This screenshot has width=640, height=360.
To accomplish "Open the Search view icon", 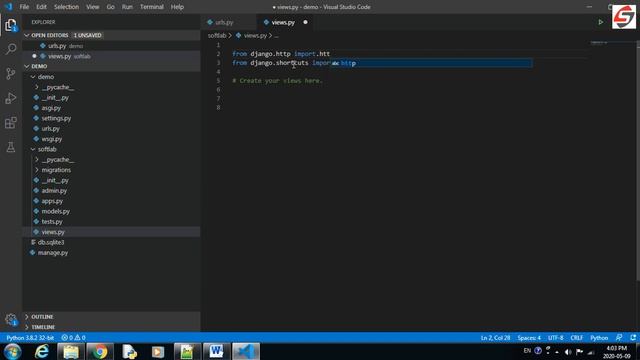I will tap(11, 49).
